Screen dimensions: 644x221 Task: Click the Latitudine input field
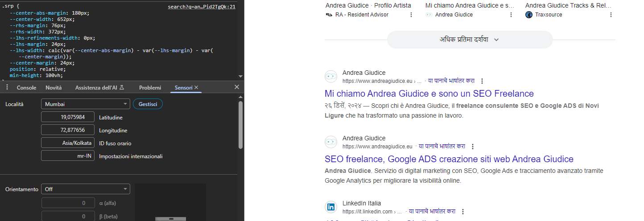pyautogui.click(x=68, y=117)
